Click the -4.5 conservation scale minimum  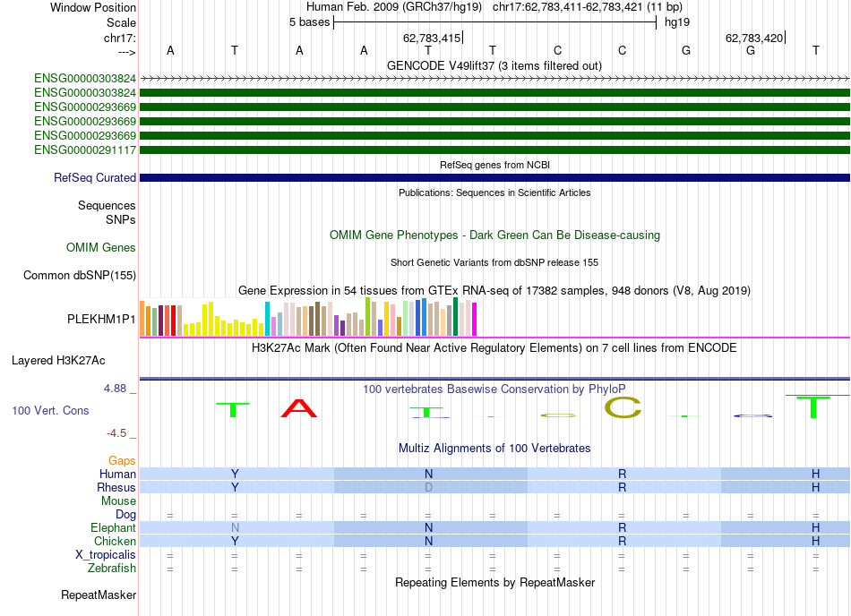(x=116, y=433)
